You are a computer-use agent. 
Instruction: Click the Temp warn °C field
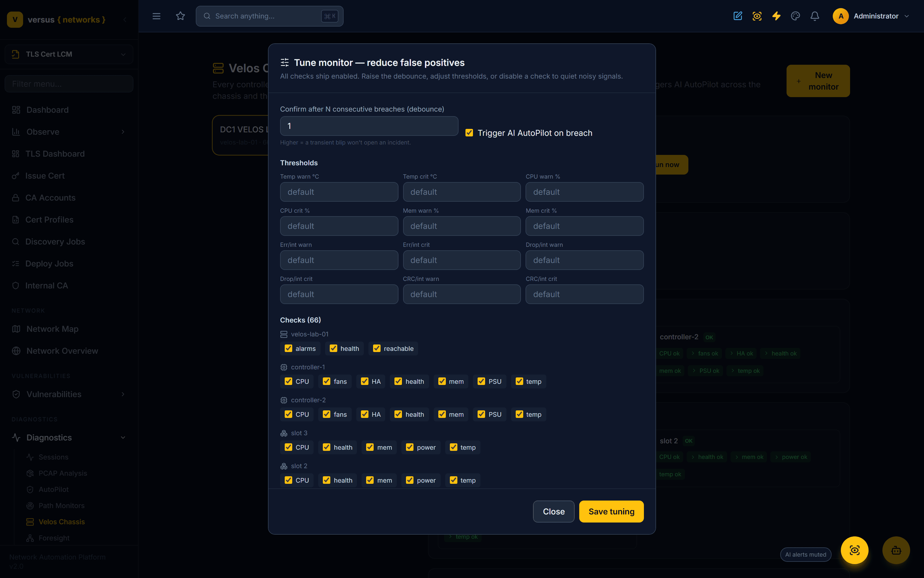point(339,192)
